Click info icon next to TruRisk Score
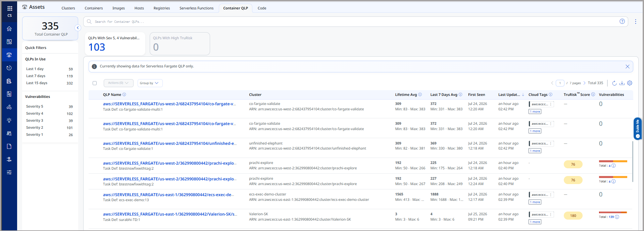Image resolution: width=644 pixels, height=231 pixels. (593, 95)
